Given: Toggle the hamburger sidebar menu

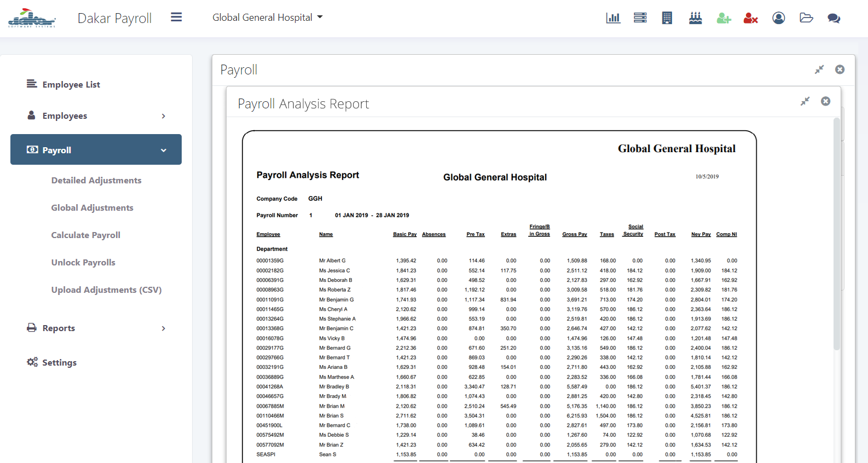Looking at the screenshot, I should point(176,18).
